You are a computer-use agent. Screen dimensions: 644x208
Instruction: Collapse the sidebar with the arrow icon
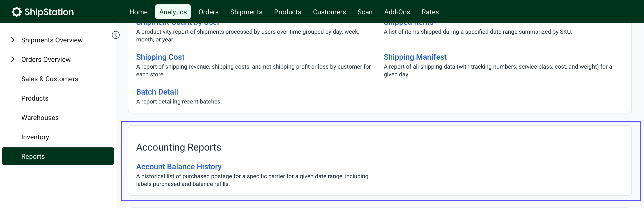pos(115,35)
